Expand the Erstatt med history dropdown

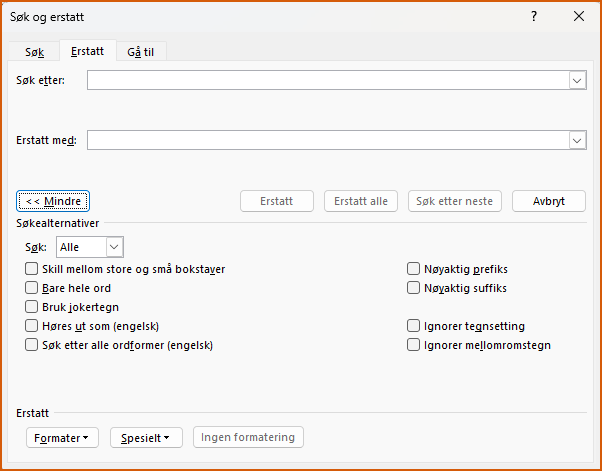[x=577, y=141]
